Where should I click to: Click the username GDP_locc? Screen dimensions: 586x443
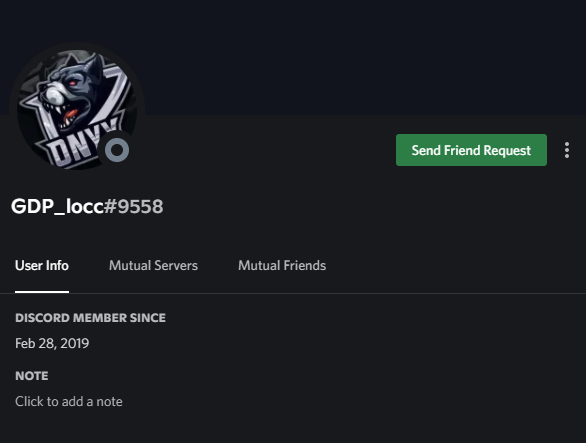point(57,206)
